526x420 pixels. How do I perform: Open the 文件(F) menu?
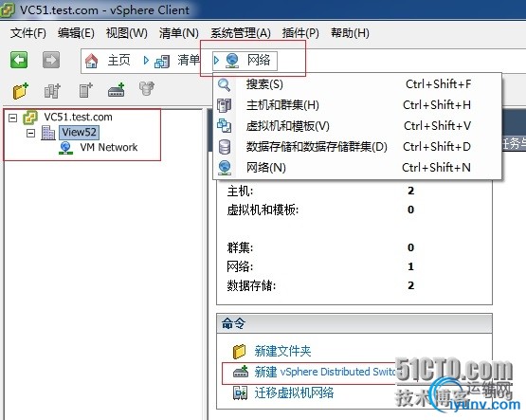coord(28,33)
